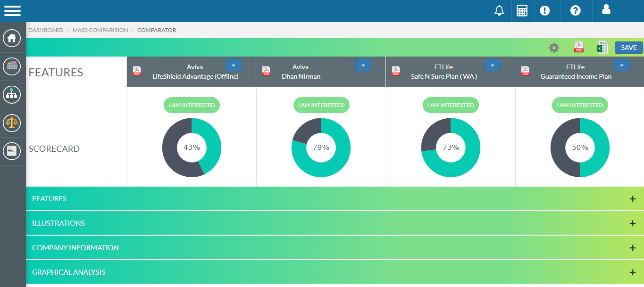This screenshot has width=644, height=287.
Task: Export comparison to Excel icon
Action: [602, 48]
